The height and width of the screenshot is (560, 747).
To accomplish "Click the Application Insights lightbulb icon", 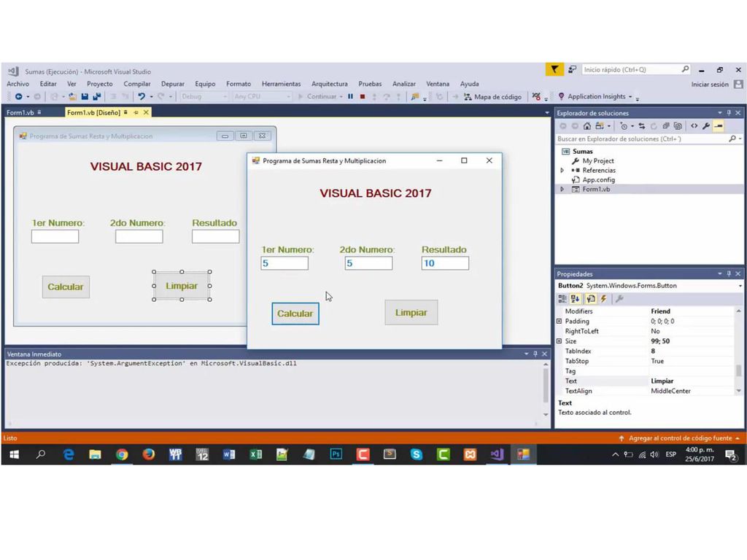I will point(561,97).
